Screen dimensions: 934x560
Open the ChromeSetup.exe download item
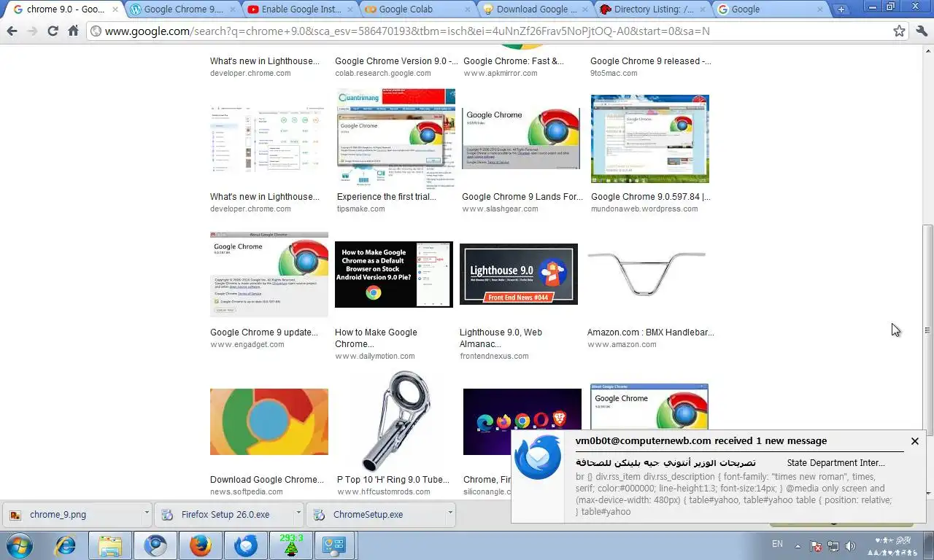pyautogui.click(x=374, y=514)
